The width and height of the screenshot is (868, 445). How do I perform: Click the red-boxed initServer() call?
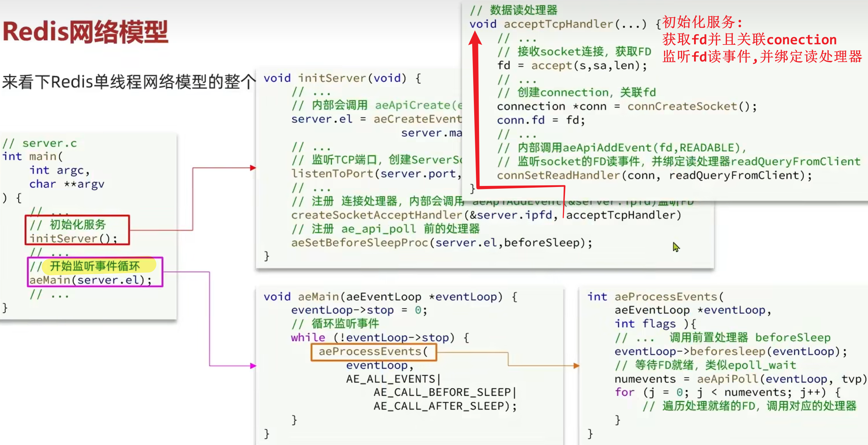pos(73,238)
